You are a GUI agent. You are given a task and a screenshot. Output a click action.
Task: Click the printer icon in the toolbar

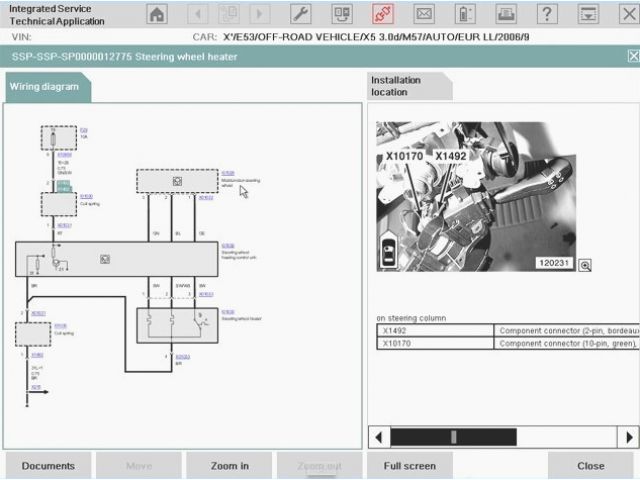(x=506, y=14)
